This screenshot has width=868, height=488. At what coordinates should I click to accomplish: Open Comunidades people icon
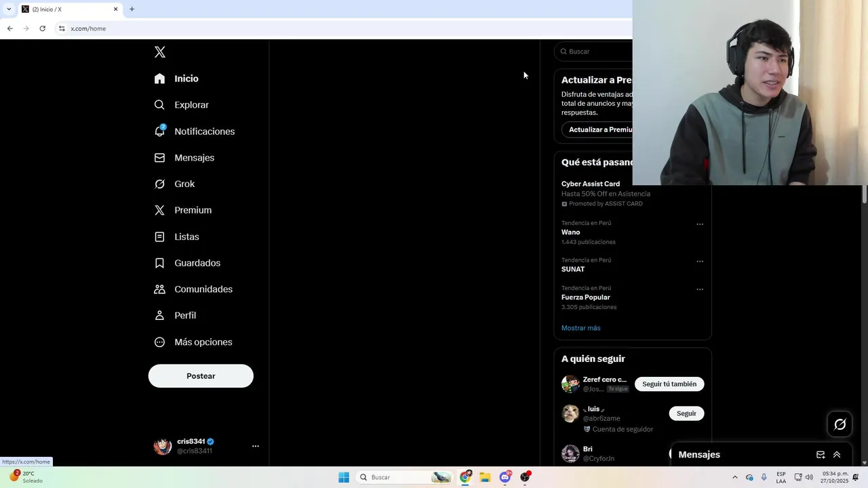pyautogui.click(x=159, y=289)
